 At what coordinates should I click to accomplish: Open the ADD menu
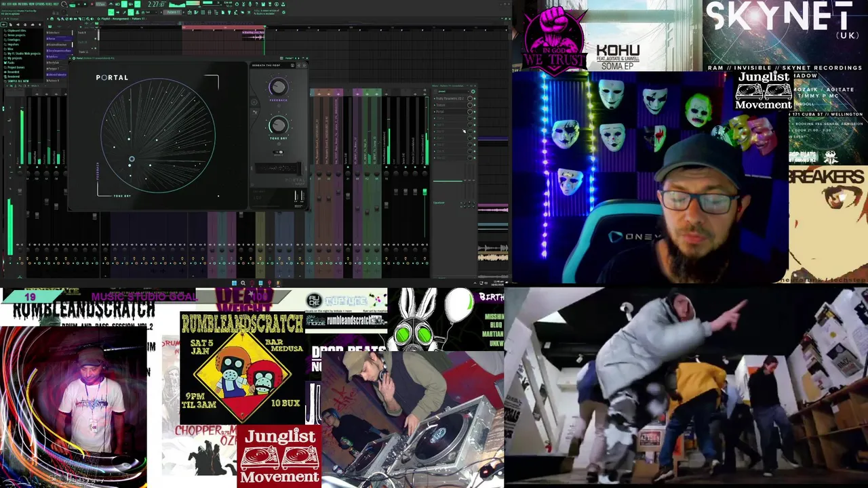coord(14,4)
